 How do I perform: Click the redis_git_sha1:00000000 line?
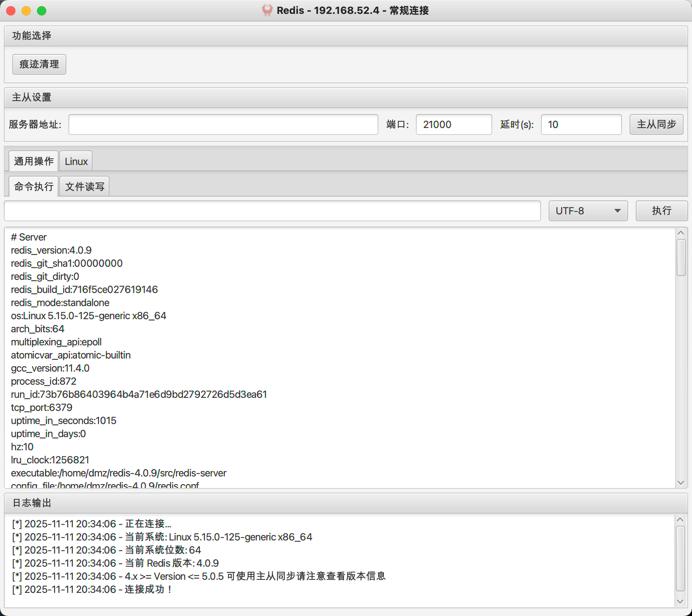pyautogui.click(x=67, y=263)
